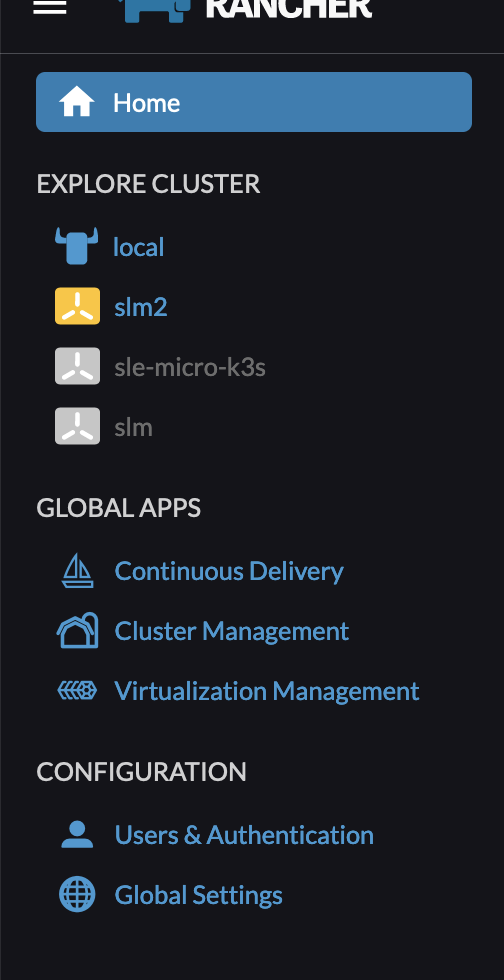Open Virtualization Management
Screen dimensions: 504x980
point(267,691)
